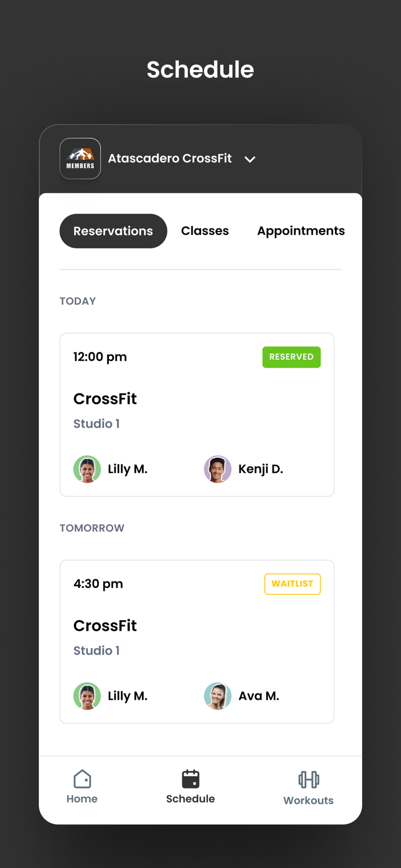
Task: Collapse the gym name dropdown arrow
Action: [x=250, y=159]
